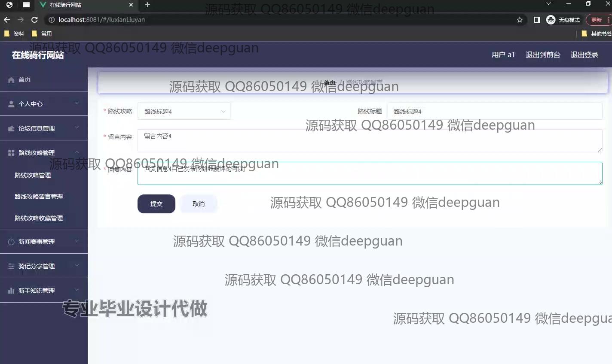Expand the 骑记分享管理 menu chevron

click(x=77, y=265)
